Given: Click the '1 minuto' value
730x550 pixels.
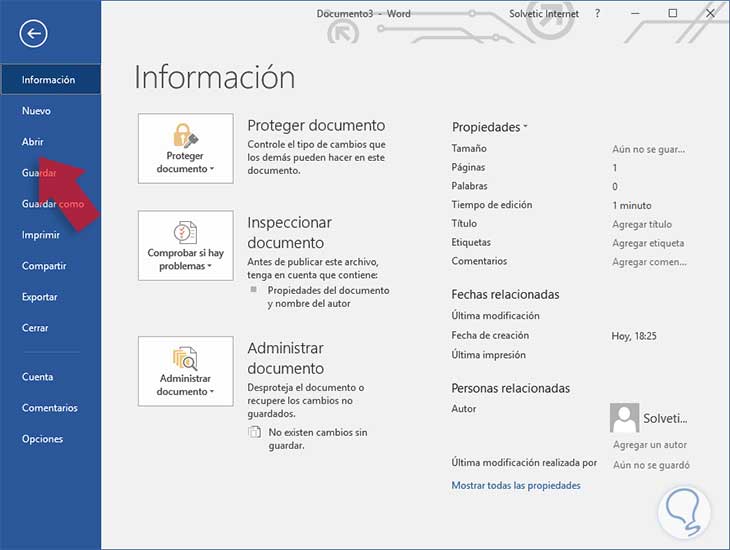Looking at the screenshot, I should (x=632, y=205).
